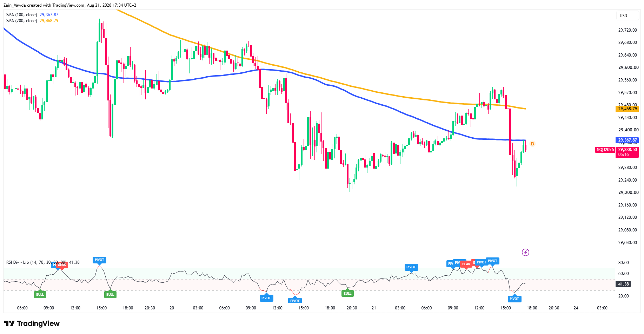Screen dimensions: 644x334
Task: Click the TradingView logo at bottom left
Action: [32, 323]
